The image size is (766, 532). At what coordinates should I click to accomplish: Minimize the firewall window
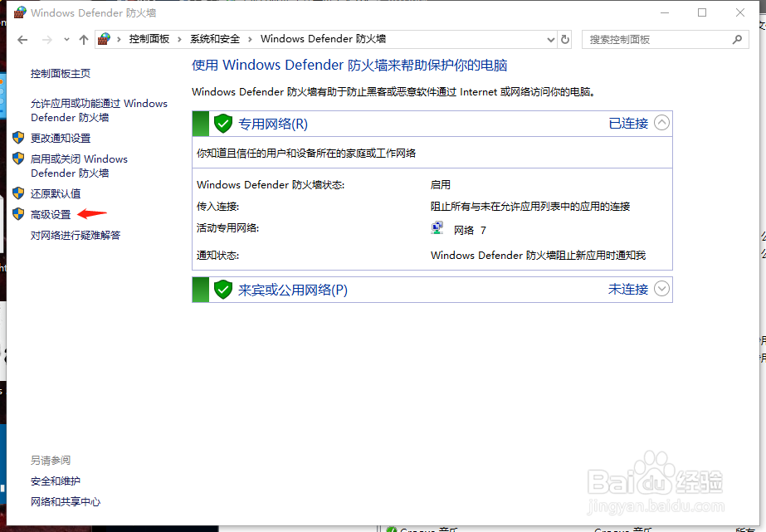(x=665, y=12)
